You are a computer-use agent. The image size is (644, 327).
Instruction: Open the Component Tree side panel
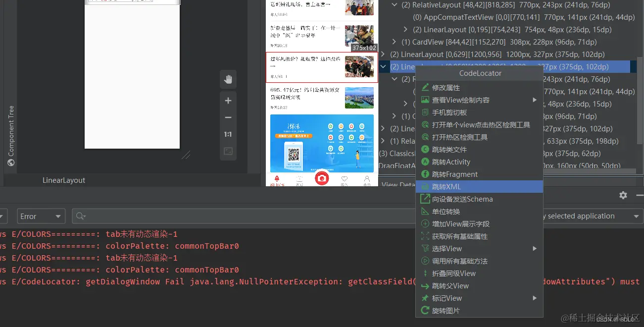11,135
